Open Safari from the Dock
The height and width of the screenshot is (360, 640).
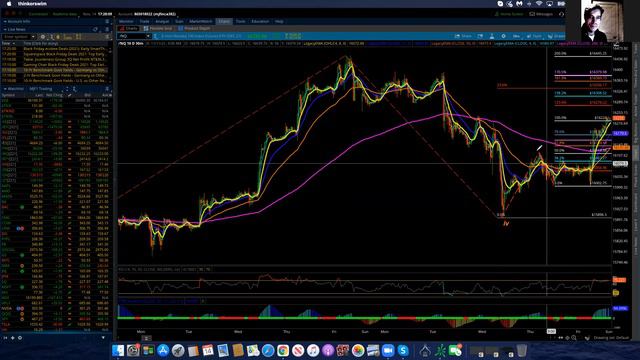(268, 351)
